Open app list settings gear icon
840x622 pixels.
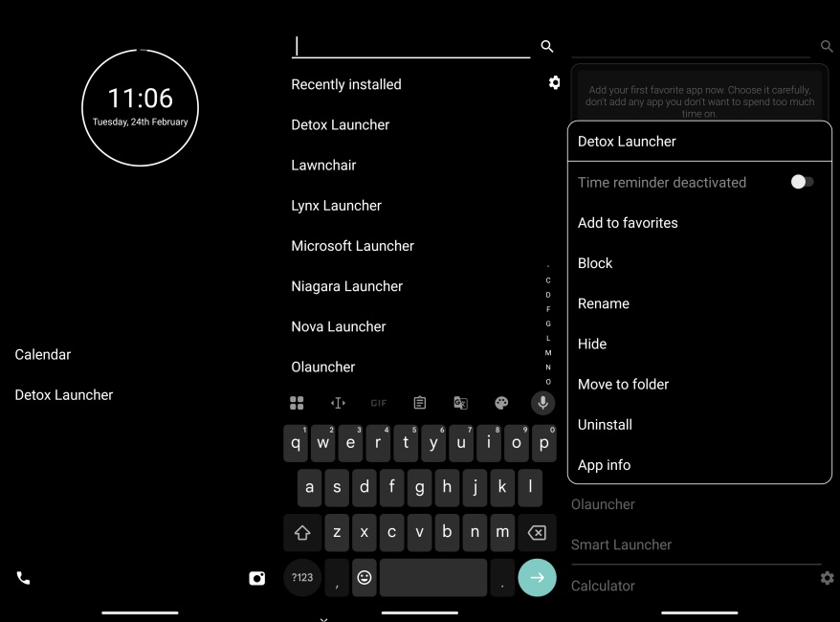[555, 82]
